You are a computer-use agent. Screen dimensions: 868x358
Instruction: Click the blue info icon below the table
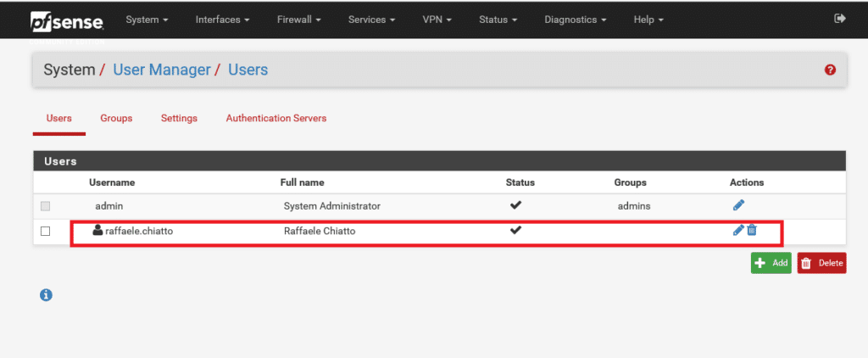pos(46,295)
